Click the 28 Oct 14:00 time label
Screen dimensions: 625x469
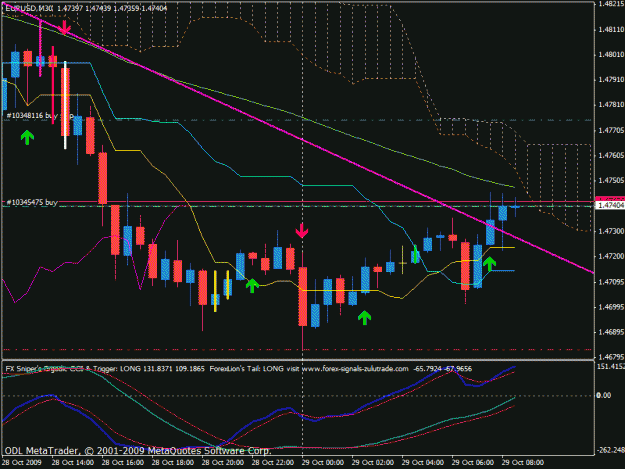tap(73, 463)
